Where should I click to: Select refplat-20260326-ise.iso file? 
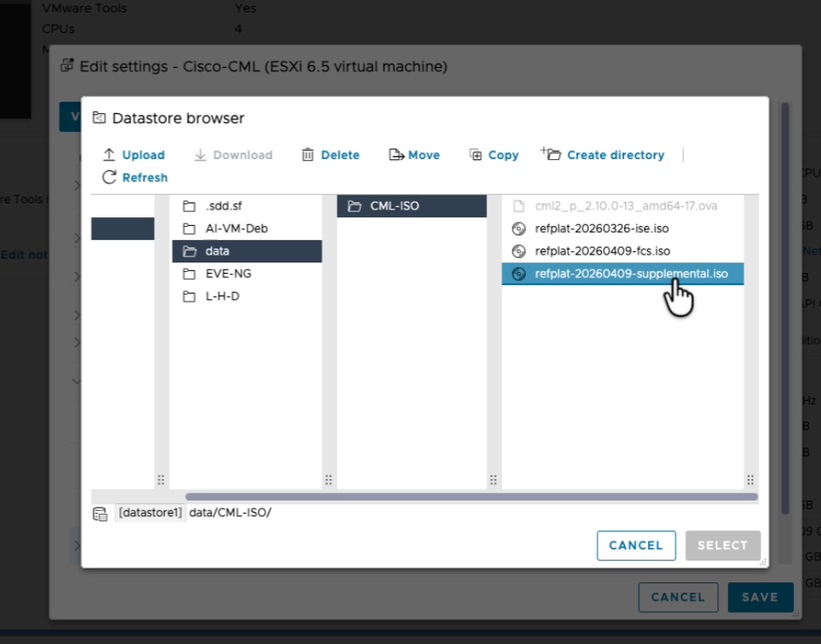pyautogui.click(x=623, y=229)
